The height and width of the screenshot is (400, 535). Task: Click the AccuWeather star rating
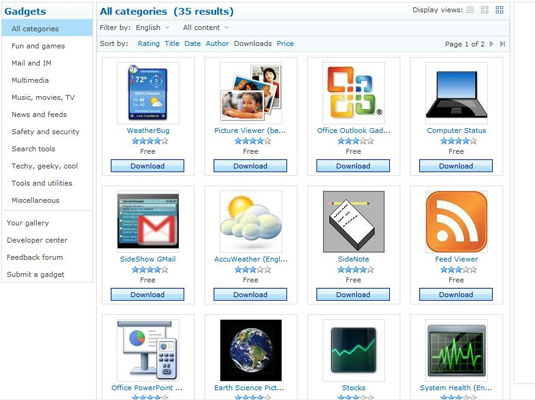pos(252,270)
